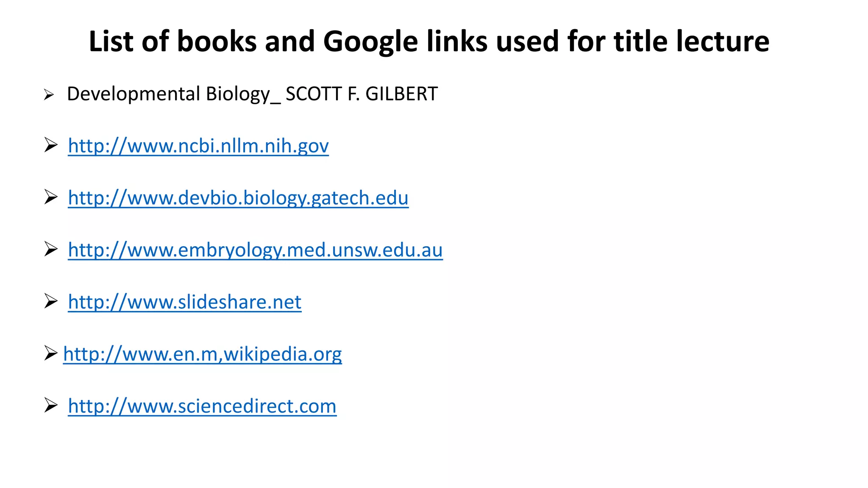Open the en.m,wikipedia.org link
868x488 pixels.
pos(202,354)
